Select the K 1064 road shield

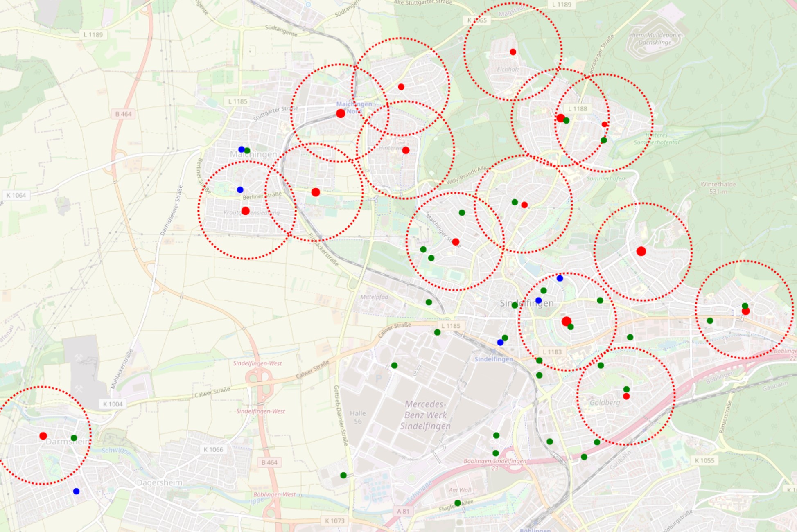point(16,195)
